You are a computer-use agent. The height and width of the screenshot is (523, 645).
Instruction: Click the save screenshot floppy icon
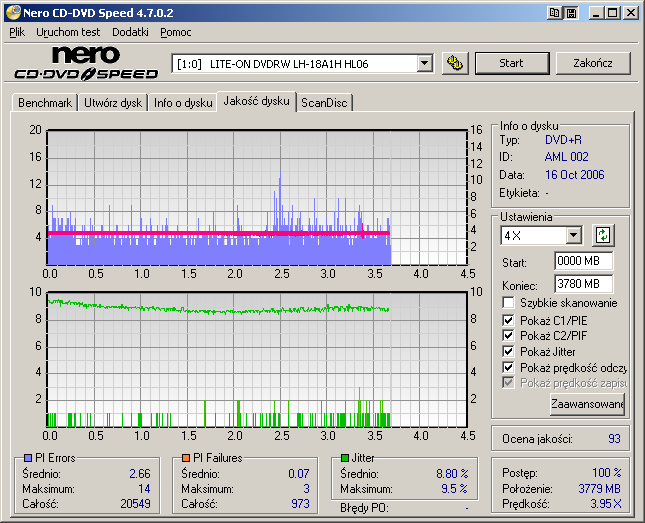point(571,13)
